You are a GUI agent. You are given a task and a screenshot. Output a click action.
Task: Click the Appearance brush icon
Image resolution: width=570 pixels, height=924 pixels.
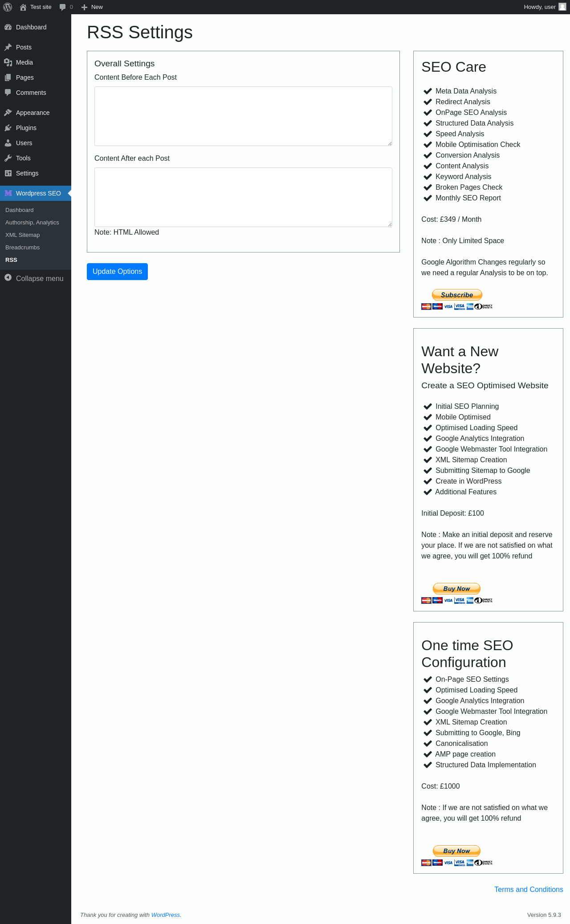(x=8, y=113)
